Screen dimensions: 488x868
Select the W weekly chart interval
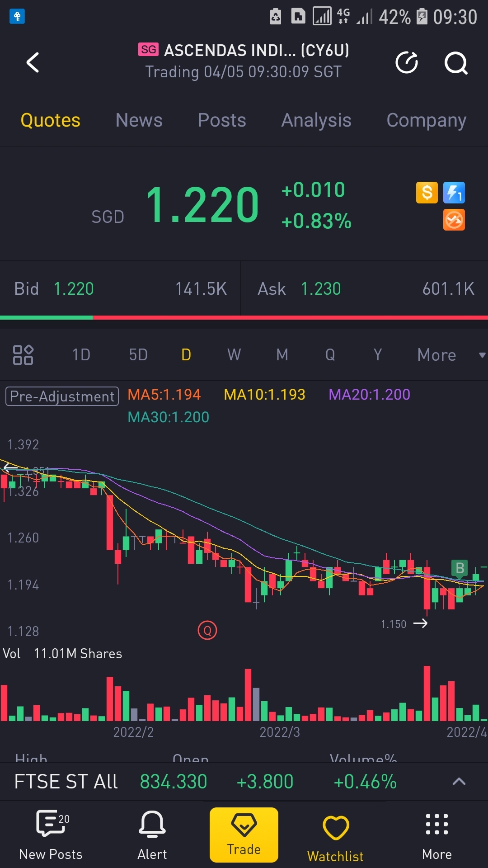(234, 355)
